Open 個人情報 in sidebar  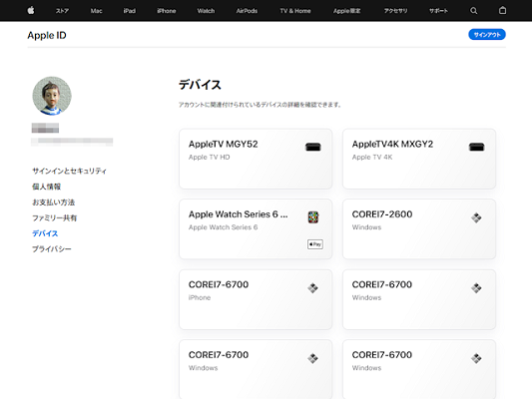pyautogui.click(x=47, y=187)
